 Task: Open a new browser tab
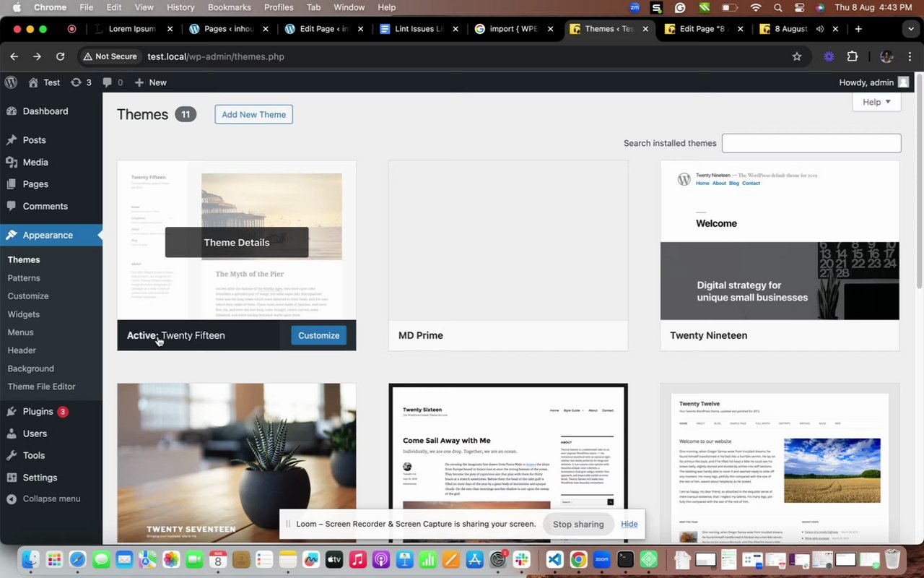[858, 29]
